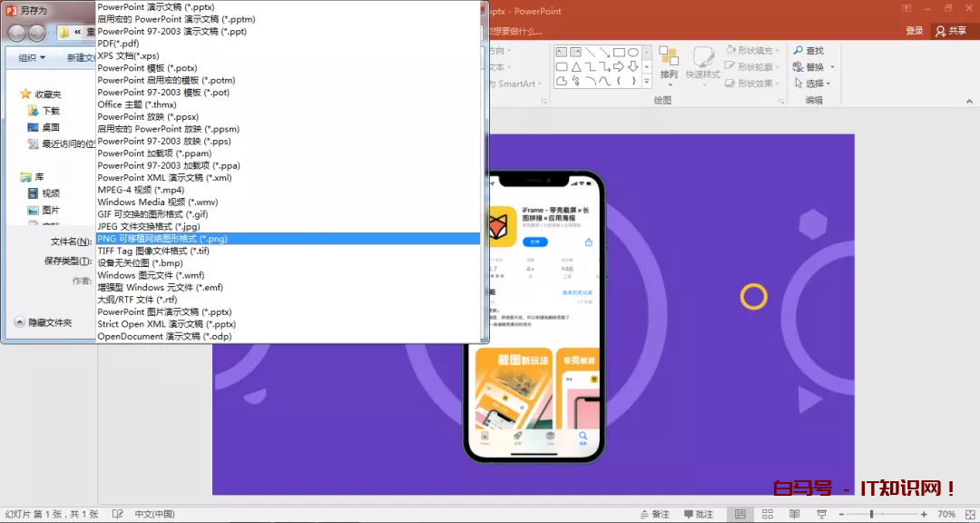Open the 排列 (Arrange) menu
The image size is (980, 523).
pos(669,62)
